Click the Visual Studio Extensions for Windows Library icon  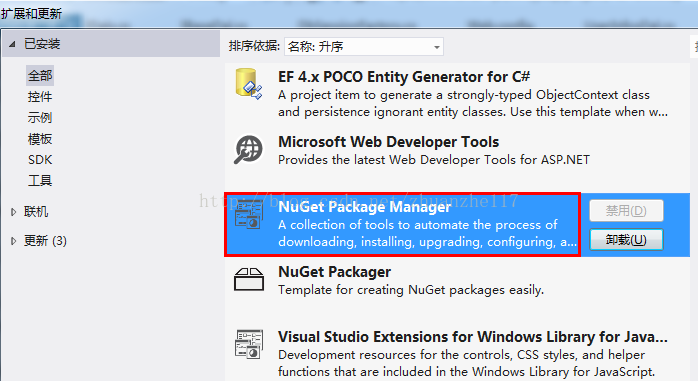[249, 344]
